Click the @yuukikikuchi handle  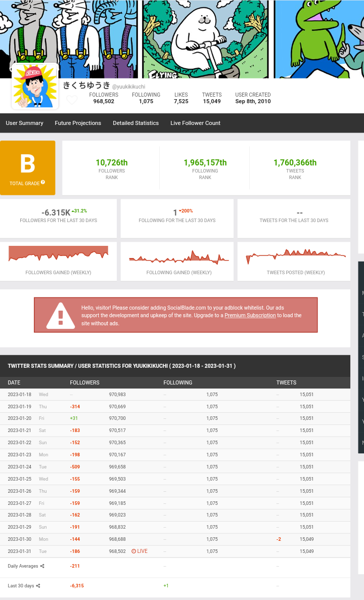[129, 87]
